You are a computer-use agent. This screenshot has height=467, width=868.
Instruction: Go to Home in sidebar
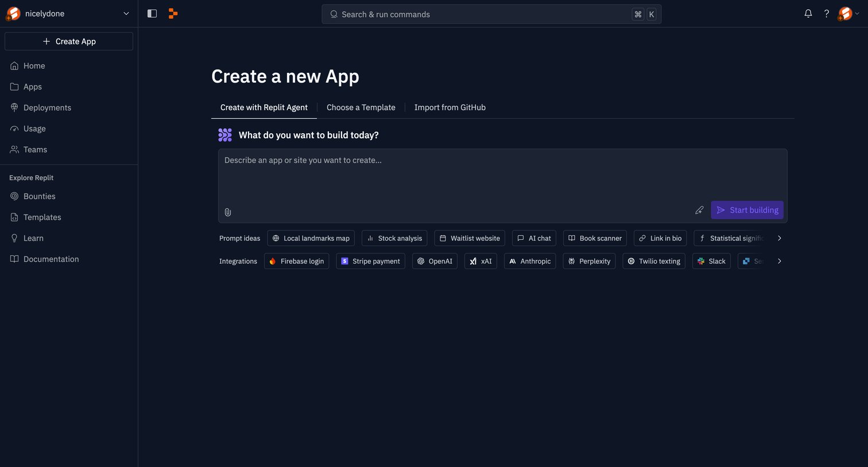(x=69, y=66)
